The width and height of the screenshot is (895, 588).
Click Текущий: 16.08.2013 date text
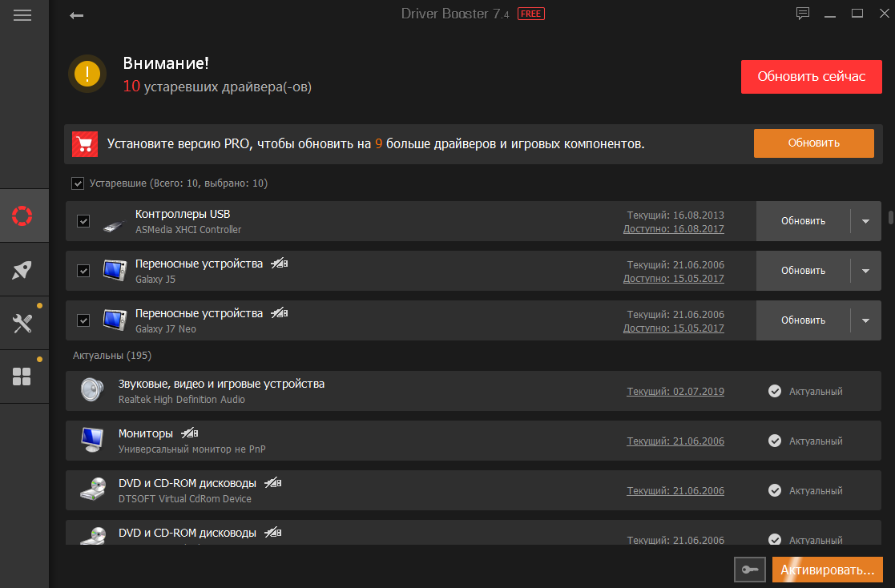675,215
